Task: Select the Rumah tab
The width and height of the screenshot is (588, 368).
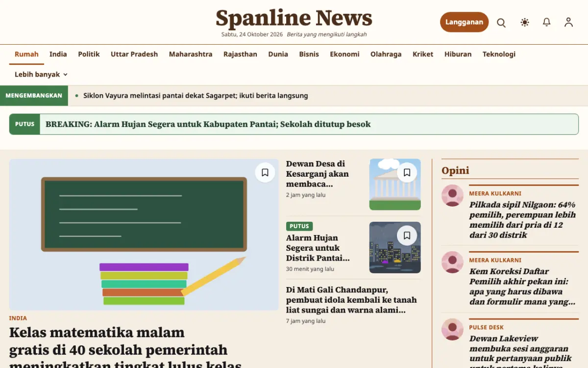Action: coord(26,54)
